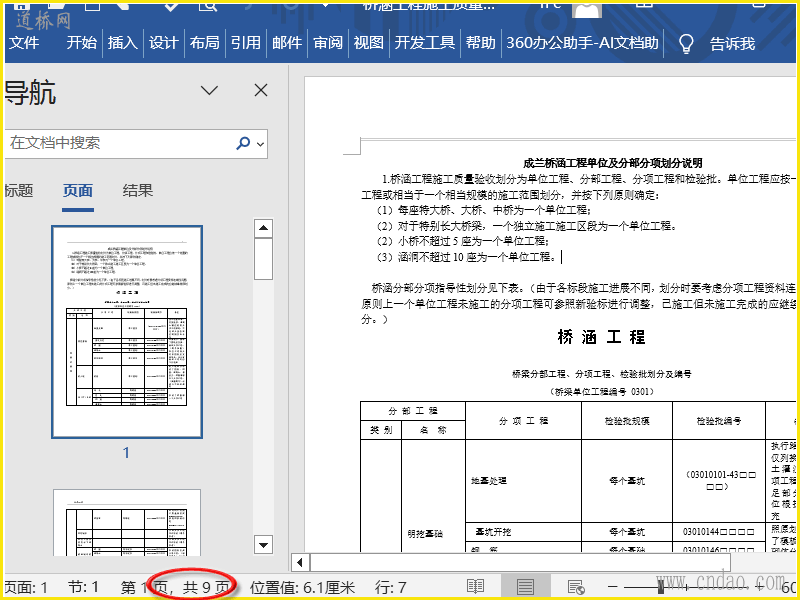This screenshot has width=800, height=600.
Task: Click the 03010144 batch number cell
Action: (x=719, y=532)
